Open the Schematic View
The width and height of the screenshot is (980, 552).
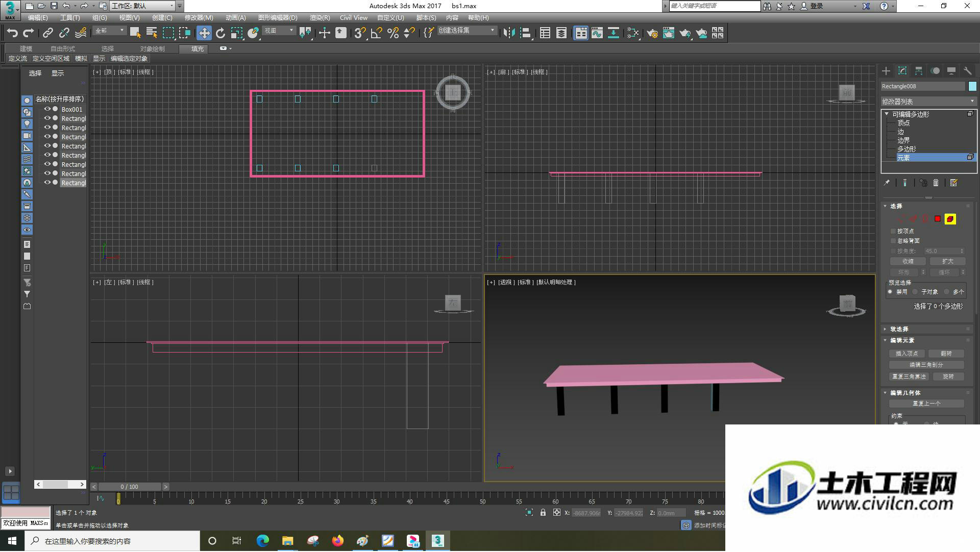coord(614,33)
